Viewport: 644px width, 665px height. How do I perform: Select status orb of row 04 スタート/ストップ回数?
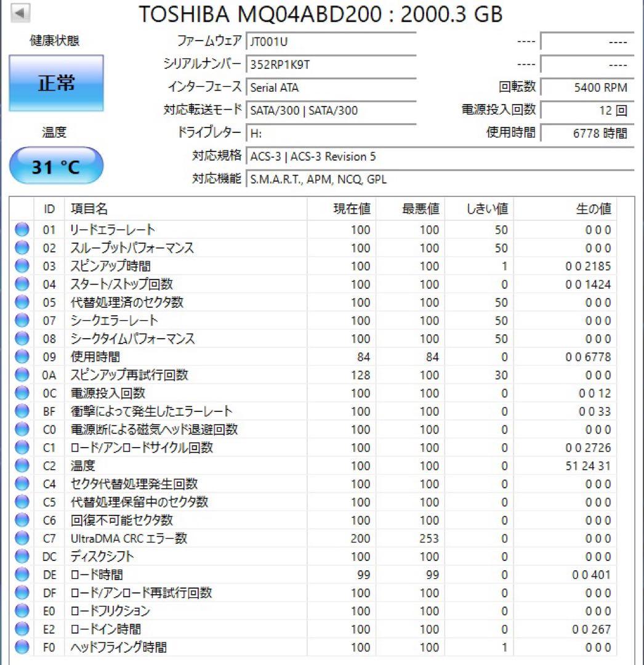pos(22,284)
